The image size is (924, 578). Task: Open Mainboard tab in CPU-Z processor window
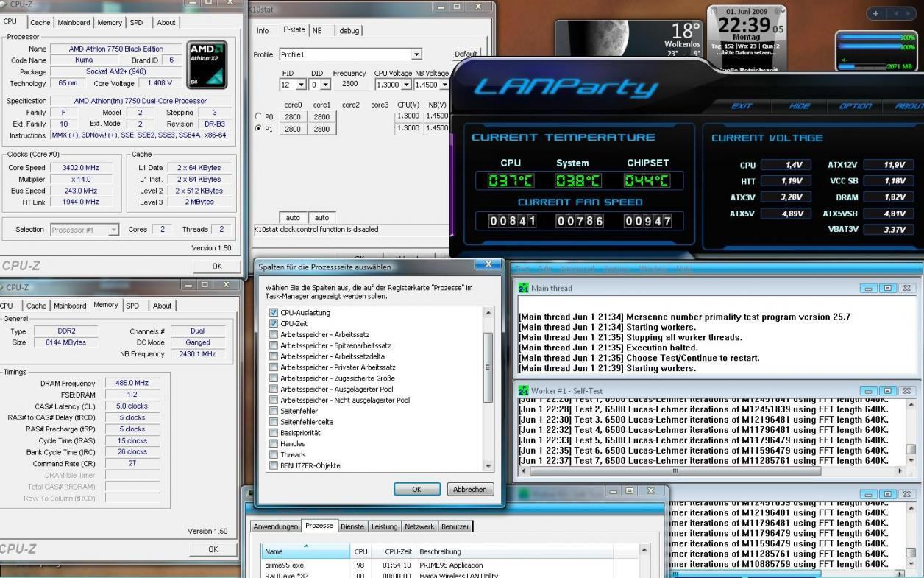[x=74, y=23]
